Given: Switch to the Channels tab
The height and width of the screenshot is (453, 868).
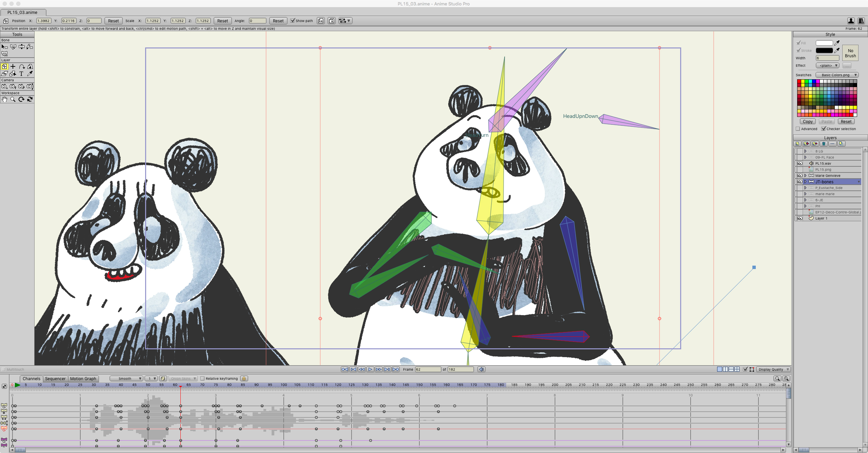Looking at the screenshot, I should (32, 378).
